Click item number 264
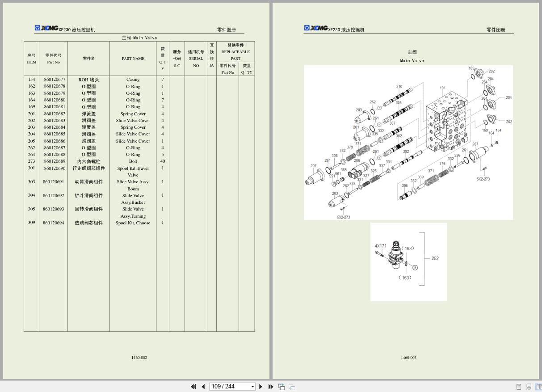This screenshot has width=542, height=392. [x=31, y=155]
